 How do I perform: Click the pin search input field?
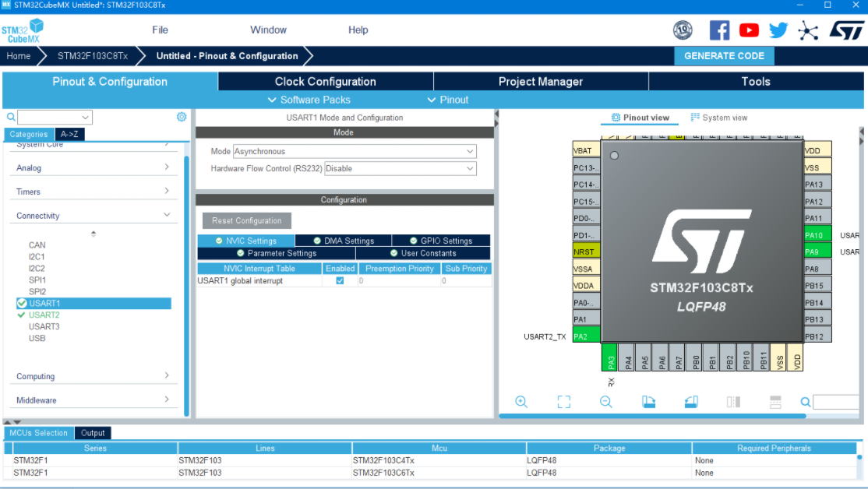(836, 402)
